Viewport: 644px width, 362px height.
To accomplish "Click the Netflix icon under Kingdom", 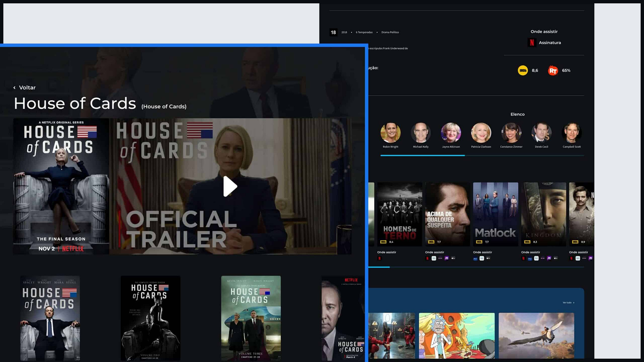I will (x=523, y=258).
